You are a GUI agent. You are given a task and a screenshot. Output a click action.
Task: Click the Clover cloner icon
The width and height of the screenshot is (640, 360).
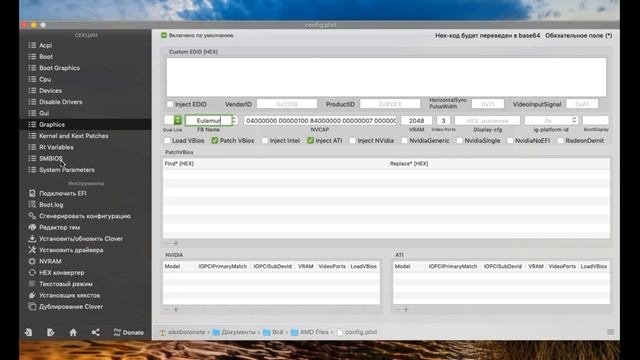[32, 307]
